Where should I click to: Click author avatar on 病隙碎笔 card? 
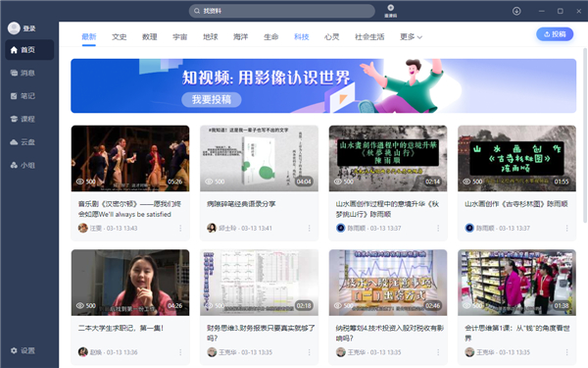pos(212,228)
